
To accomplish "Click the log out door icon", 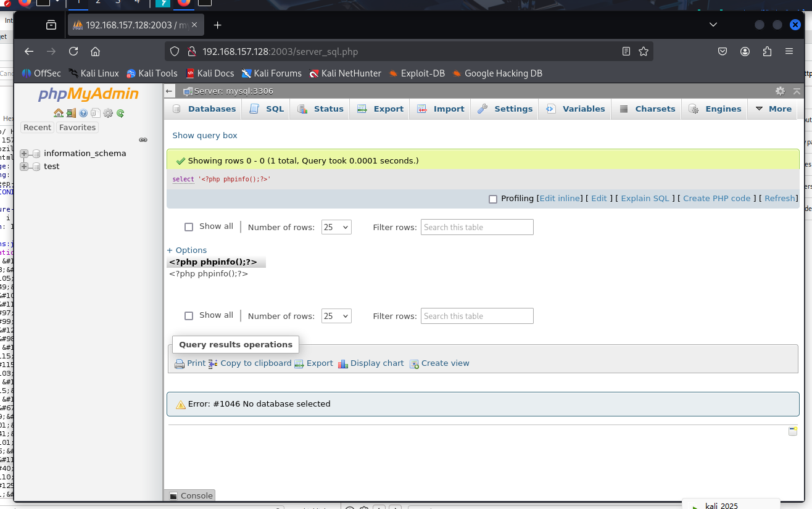I will (x=71, y=113).
